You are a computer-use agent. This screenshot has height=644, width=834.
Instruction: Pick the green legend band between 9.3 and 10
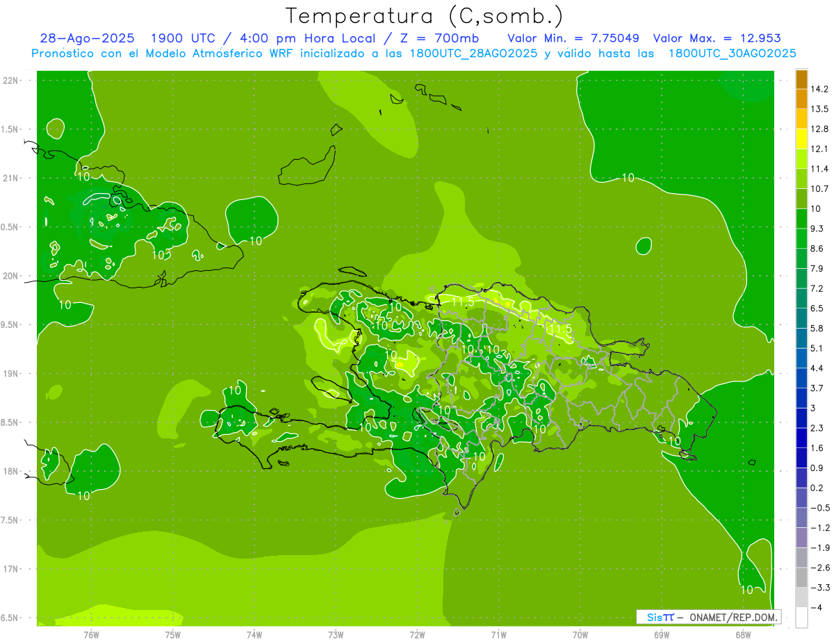(801, 219)
